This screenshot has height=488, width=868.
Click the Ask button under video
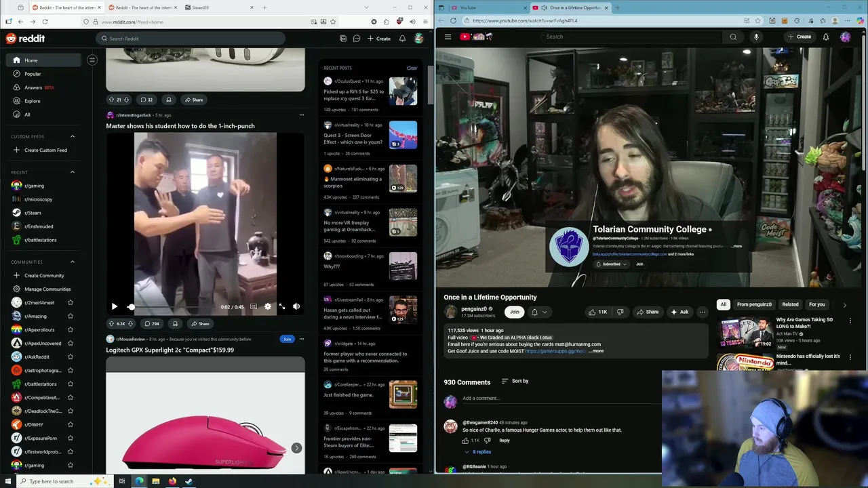679,312
